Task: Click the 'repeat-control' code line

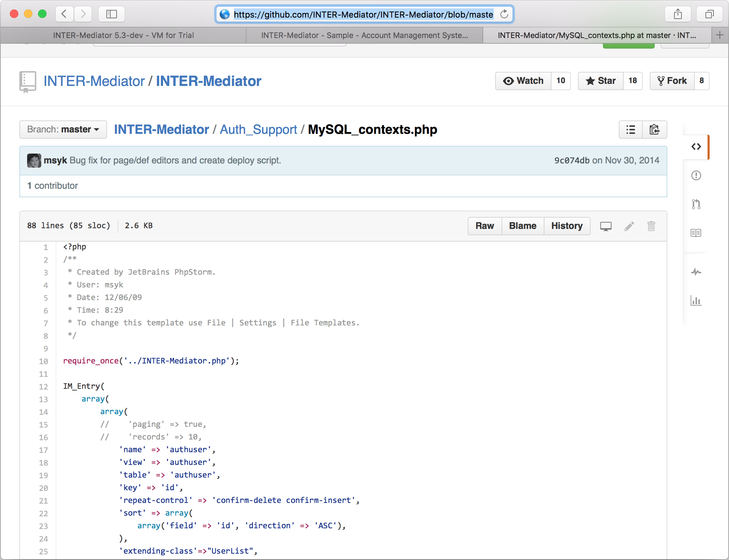Action: pos(239,500)
